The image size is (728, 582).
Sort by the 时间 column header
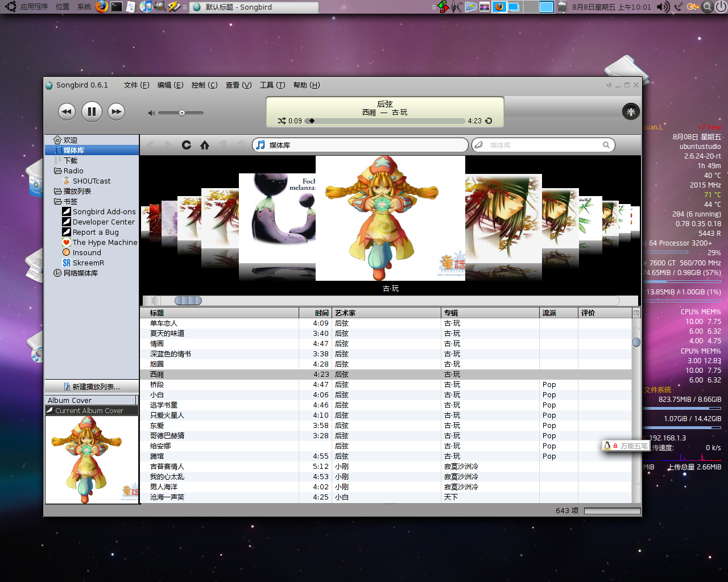click(x=316, y=313)
